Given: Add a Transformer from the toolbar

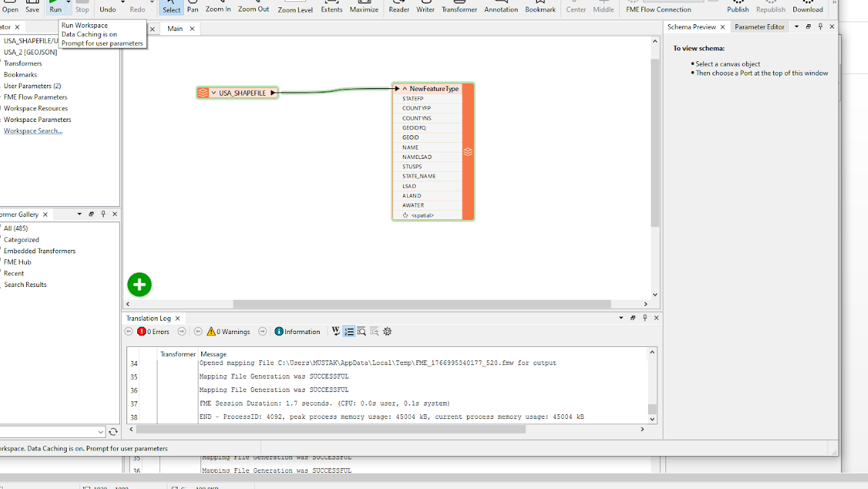Looking at the screenshot, I should [459, 7].
